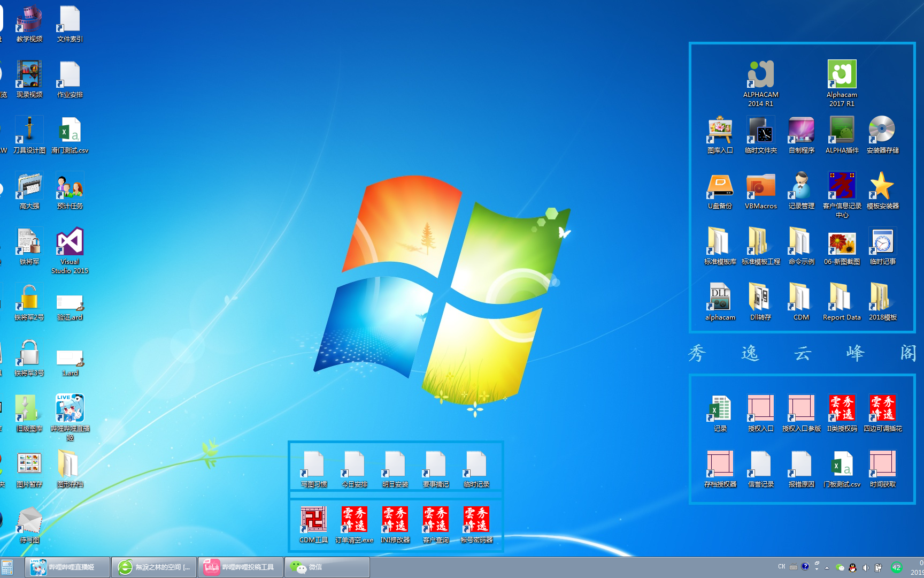This screenshot has width=924, height=578.
Task: Click the 要事摘记 file shortcut
Action: 435,469
